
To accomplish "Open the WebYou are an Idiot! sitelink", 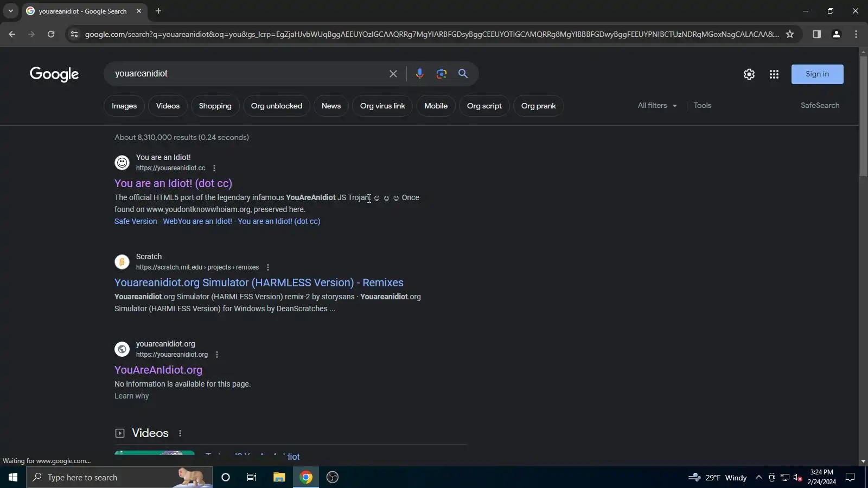I will pos(197,221).
